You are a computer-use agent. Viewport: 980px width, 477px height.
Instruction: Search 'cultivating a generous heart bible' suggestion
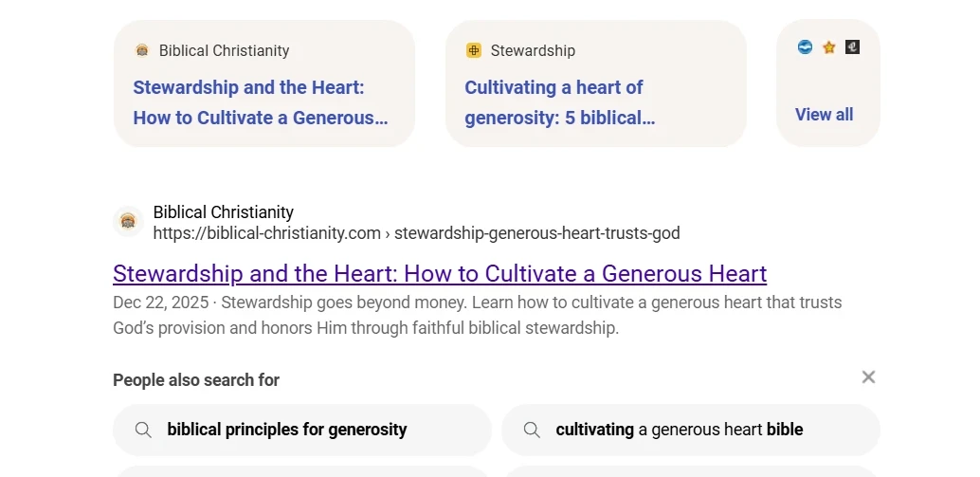679,430
